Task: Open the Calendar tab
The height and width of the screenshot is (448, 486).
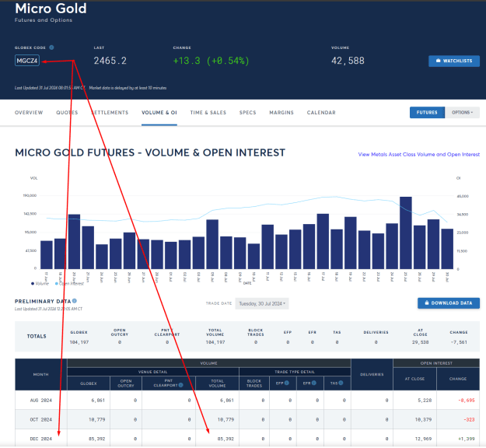Action: click(321, 113)
